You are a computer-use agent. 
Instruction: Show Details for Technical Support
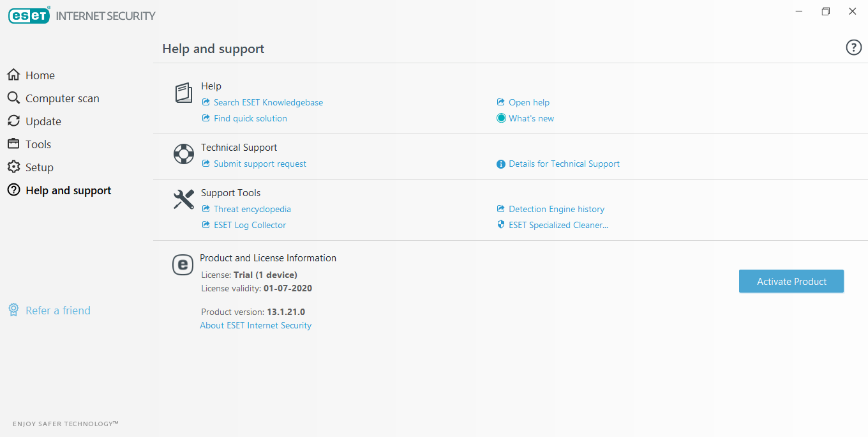(564, 164)
